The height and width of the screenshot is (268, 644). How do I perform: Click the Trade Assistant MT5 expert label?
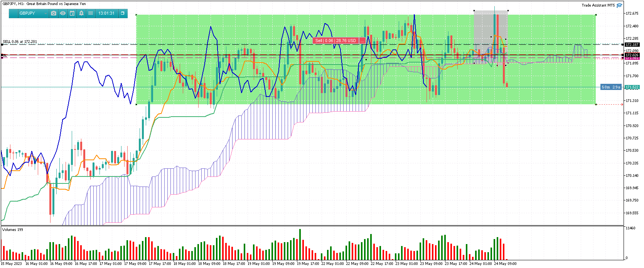tap(598, 5)
